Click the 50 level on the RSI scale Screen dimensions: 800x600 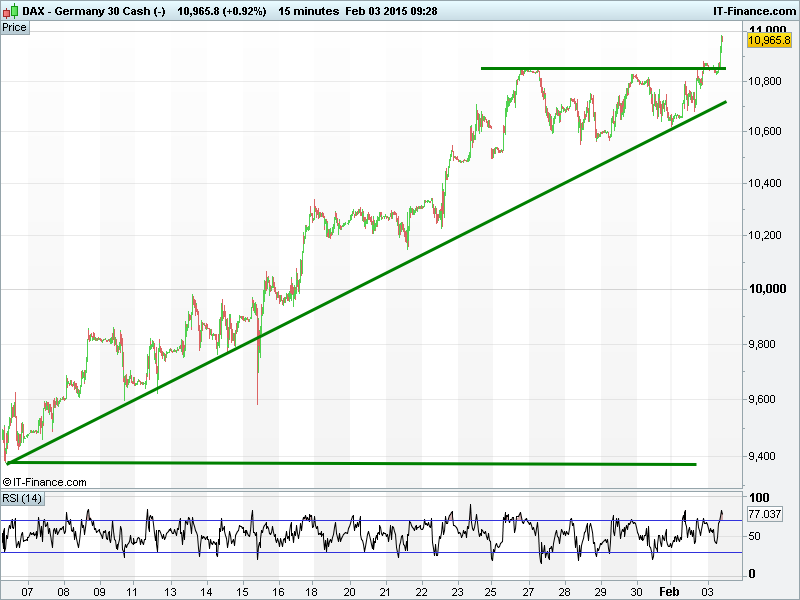pyautogui.click(x=755, y=537)
